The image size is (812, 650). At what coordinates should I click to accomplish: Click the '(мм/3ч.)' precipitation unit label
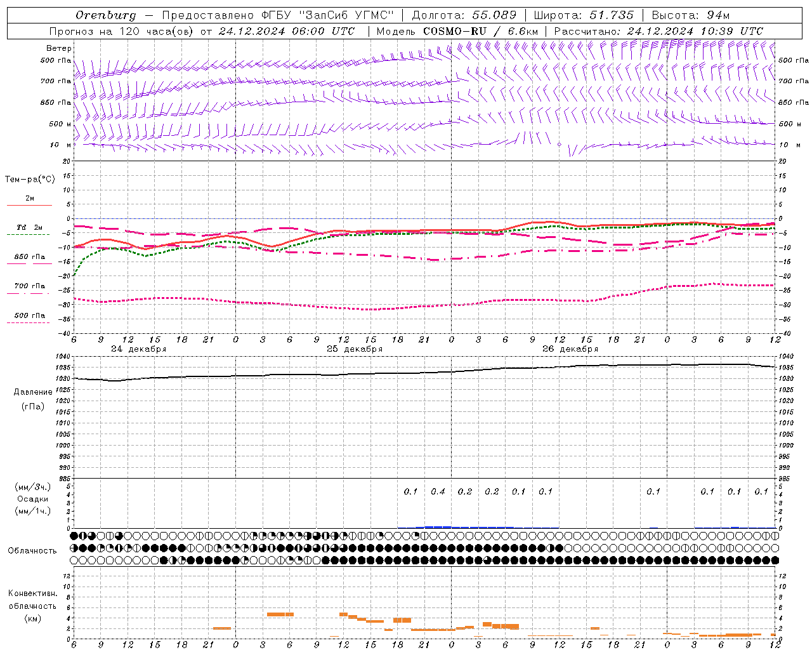point(33,487)
